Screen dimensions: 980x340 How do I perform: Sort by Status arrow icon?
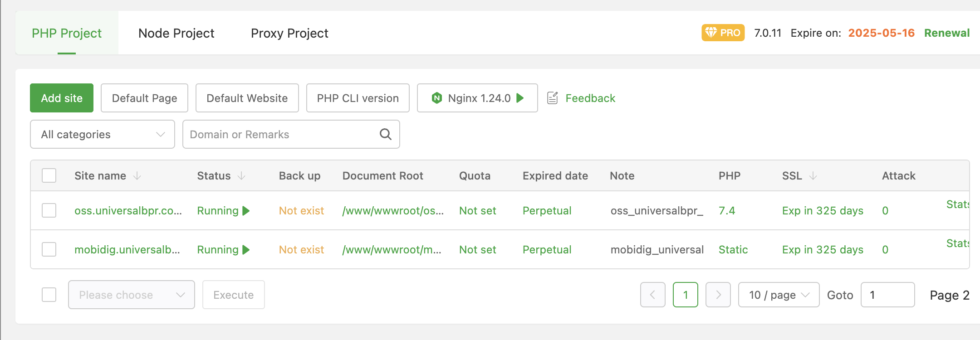241,176
